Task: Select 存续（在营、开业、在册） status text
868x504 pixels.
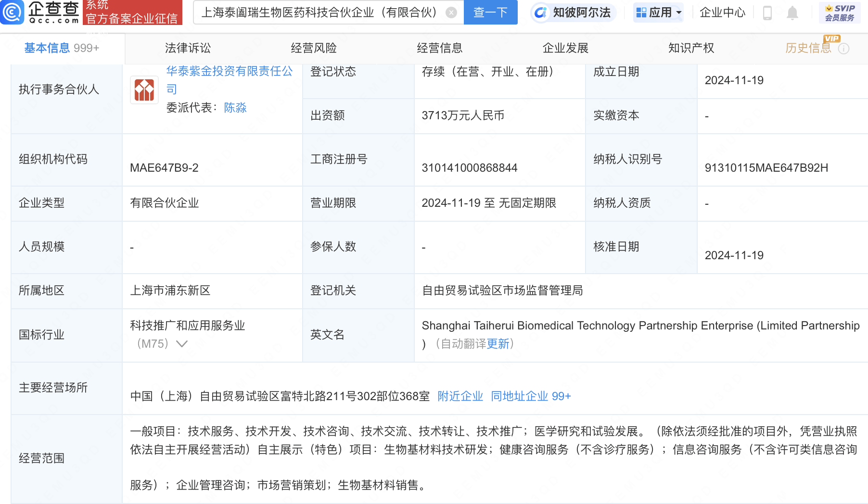Action: tap(490, 72)
